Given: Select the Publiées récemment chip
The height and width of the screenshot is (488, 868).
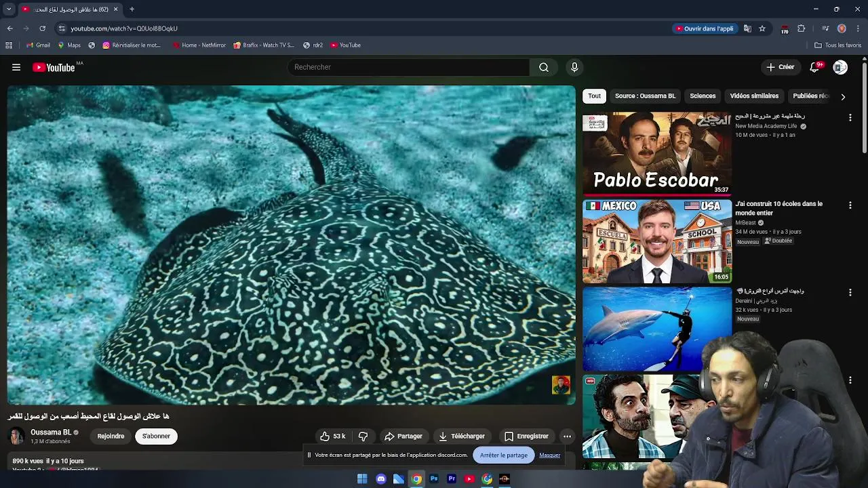Looking at the screenshot, I should click(x=810, y=96).
